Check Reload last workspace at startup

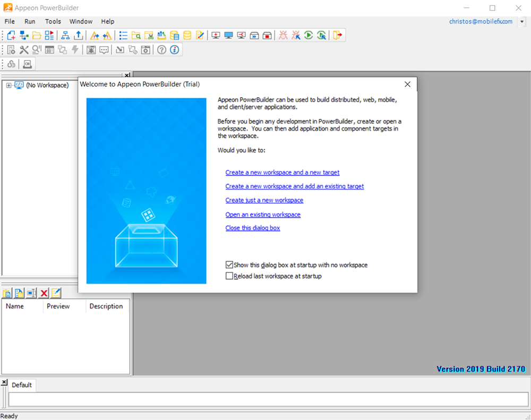pos(229,276)
